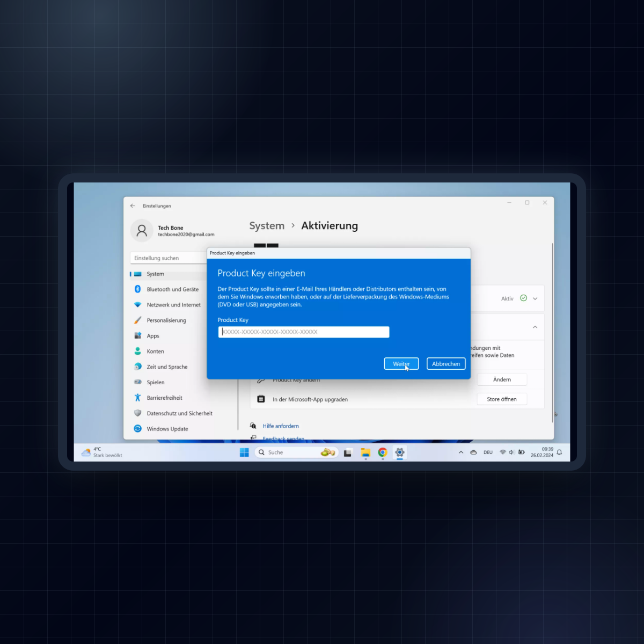Image resolution: width=644 pixels, height=644 pixels.
Task: Switch the DEU input language indicator
Action: [x=488, y=452]
